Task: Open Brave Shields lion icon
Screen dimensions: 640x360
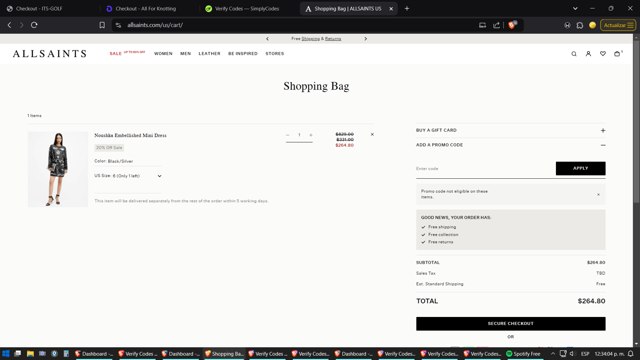Action: pos(512,25)
